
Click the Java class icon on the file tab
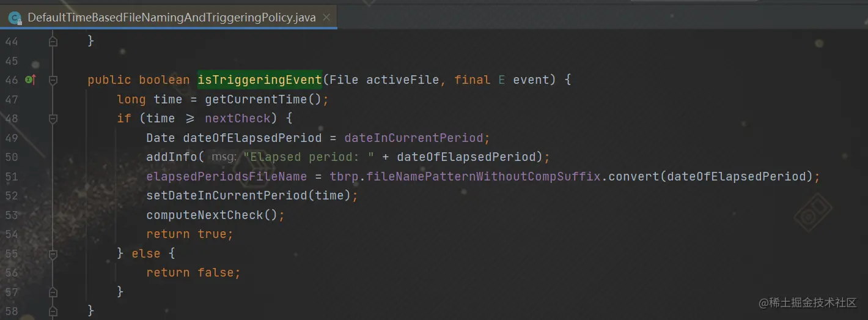click(x=15, y=18)
